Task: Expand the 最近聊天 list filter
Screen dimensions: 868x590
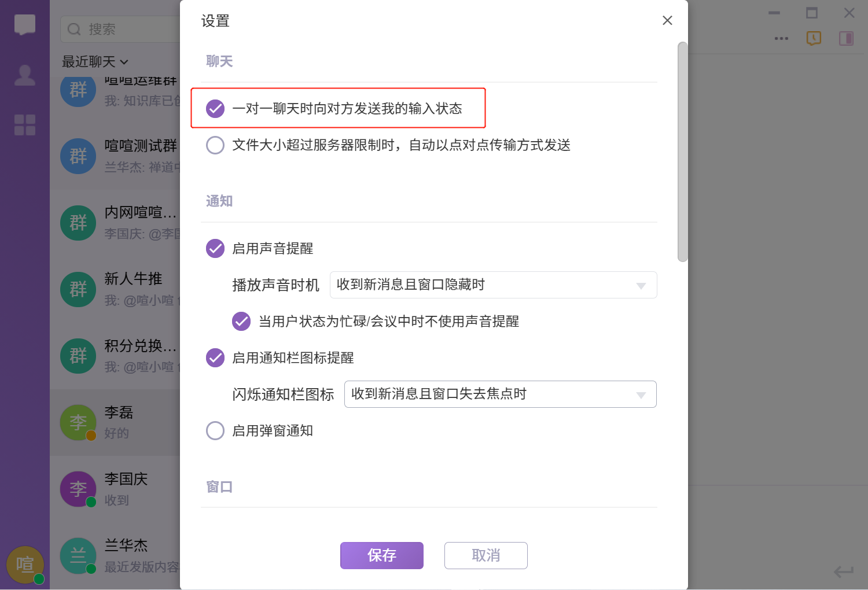Action: click(95, 62)
